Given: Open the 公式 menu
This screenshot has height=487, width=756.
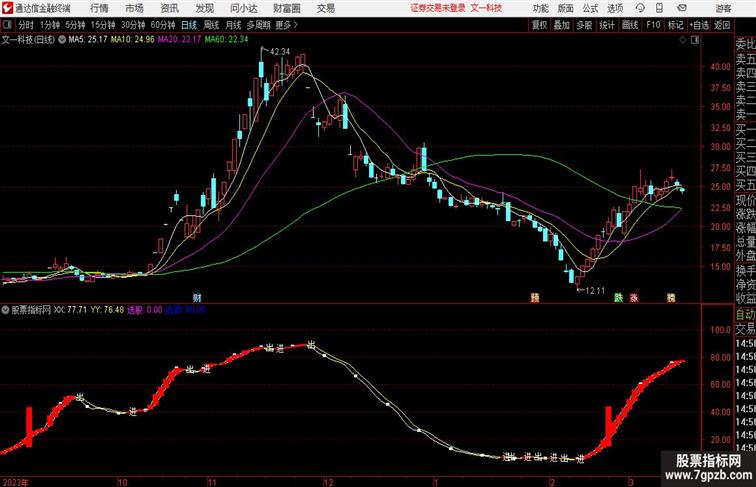Looking at the screenshot, I should [590, 8].
